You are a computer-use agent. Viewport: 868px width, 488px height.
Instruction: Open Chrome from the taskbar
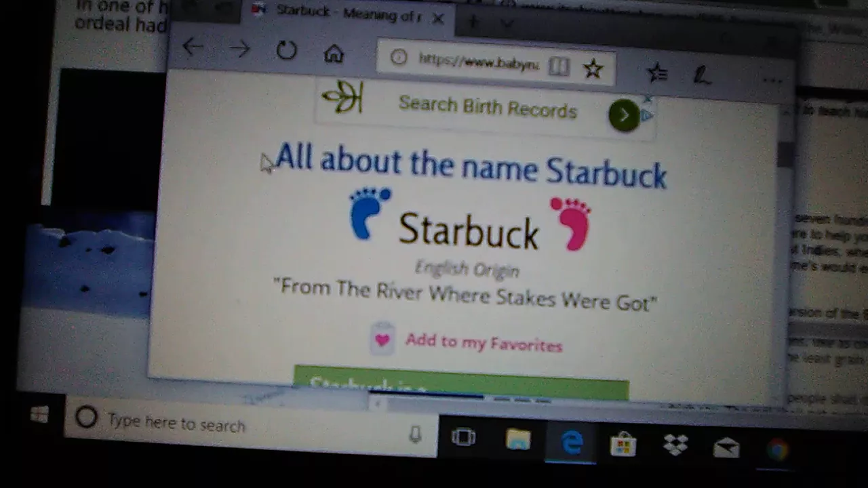[777, 450]
